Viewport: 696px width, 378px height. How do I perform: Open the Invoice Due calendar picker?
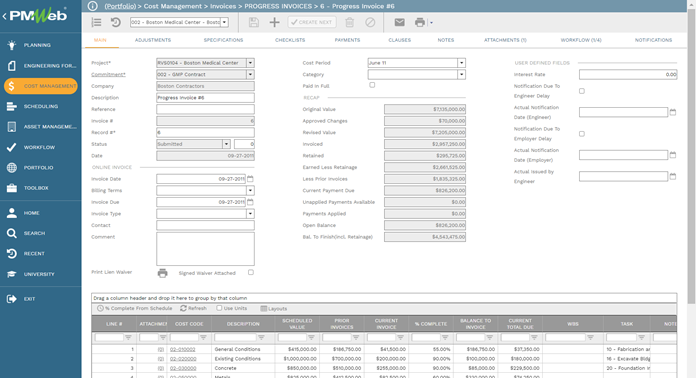pyautogui.click(x=250, y=202)
